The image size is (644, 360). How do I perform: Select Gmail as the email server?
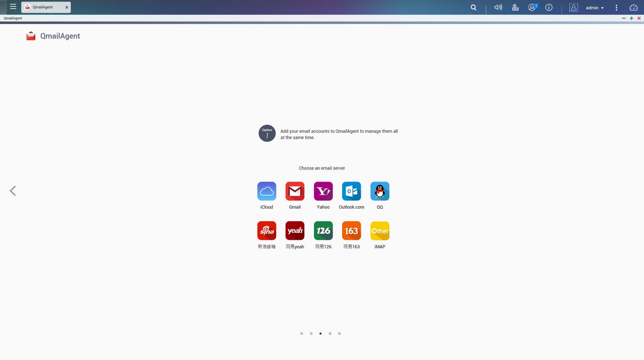click(295, 191)
